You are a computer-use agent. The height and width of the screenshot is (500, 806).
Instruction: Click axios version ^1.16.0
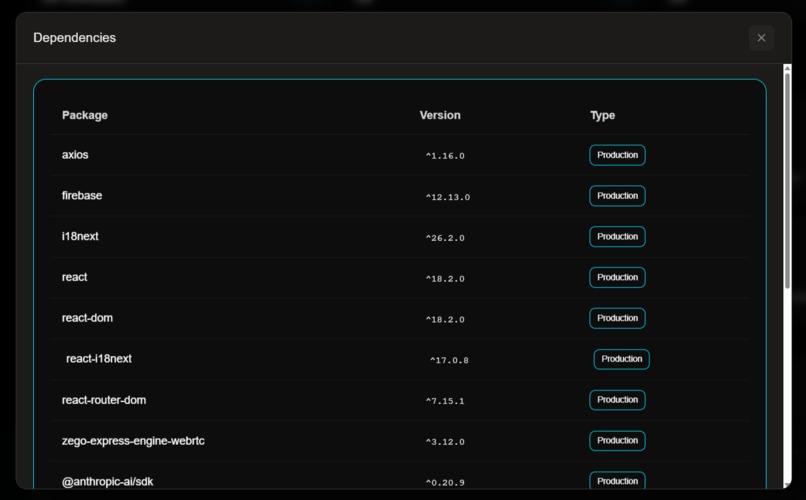coord(445,156)
